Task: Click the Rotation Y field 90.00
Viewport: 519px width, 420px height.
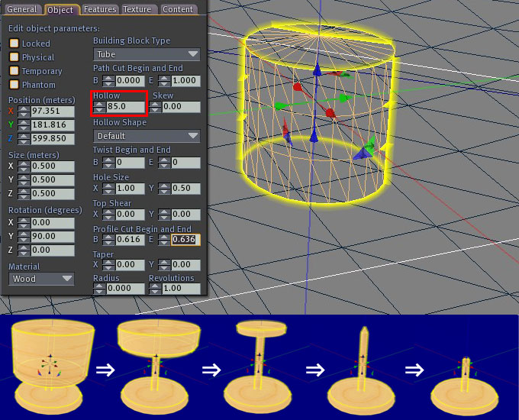Action: (53, 237)
